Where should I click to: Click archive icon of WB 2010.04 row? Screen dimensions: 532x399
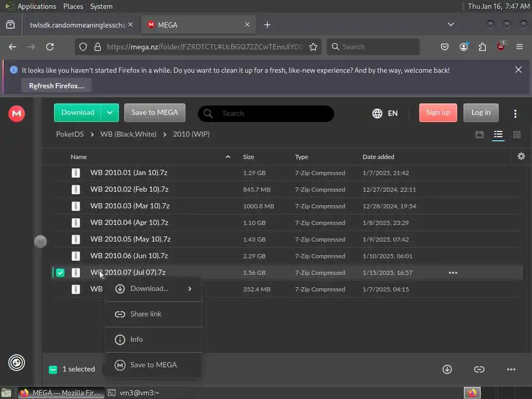tap(76, 222)
